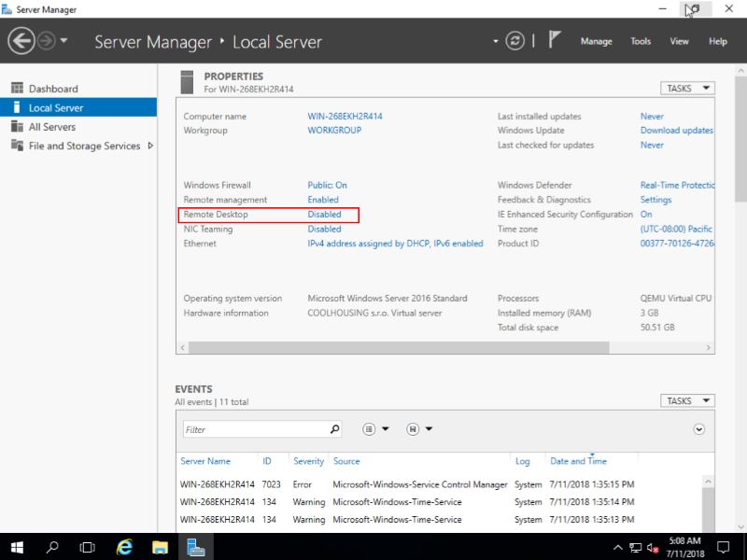Sort events by ID column
The width and height of the screenshot is (747, 560).
[x=267, y=461]
